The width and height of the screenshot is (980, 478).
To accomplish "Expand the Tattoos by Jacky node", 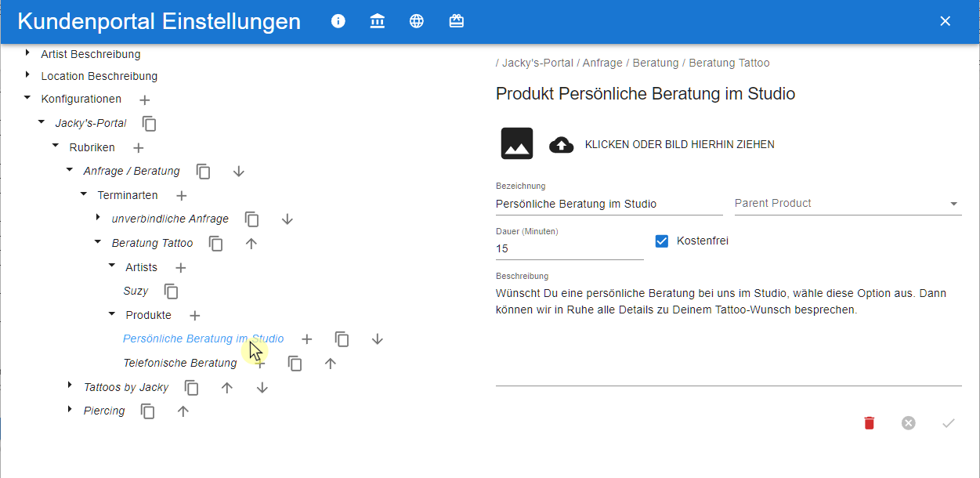I will [70, 386].
